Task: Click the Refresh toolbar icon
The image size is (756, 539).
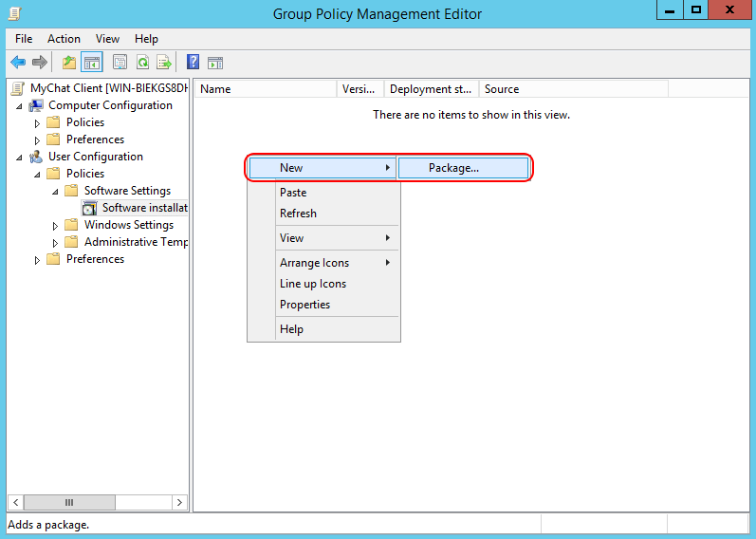Action: pyautogui.click(x=141, y=63)
